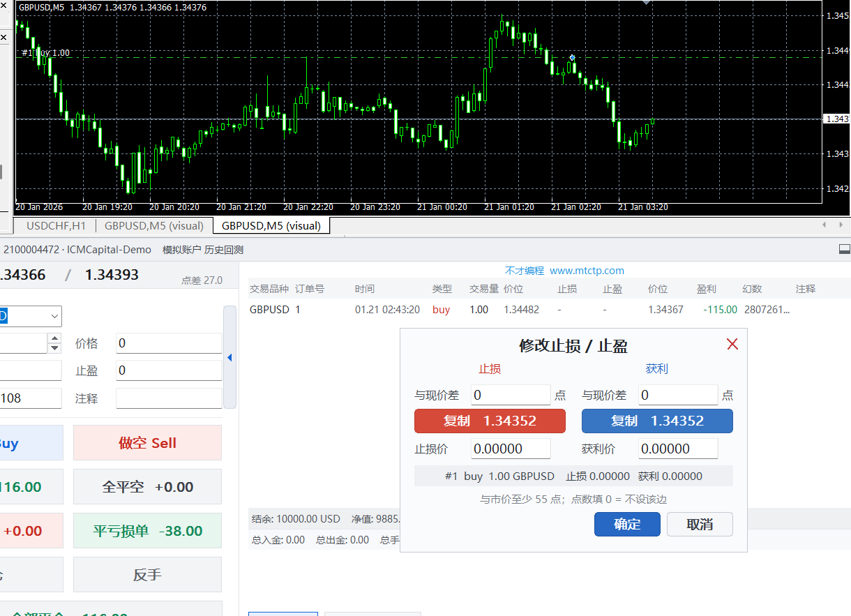The height and width of the screenshot is (616, 851).
Task: Click the 时间 column header
Action: point(364,289)
